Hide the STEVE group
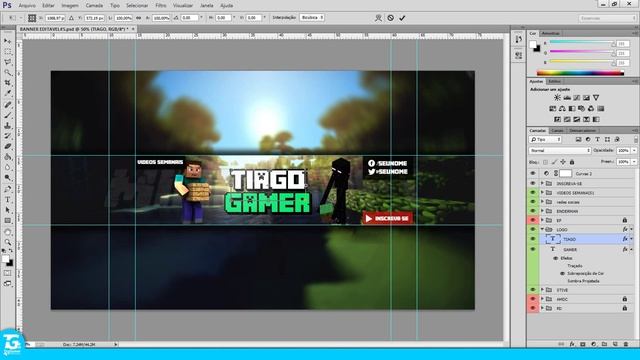Viewport: 640px width, 360px height. pyautogui.click(x=533, y=290)
